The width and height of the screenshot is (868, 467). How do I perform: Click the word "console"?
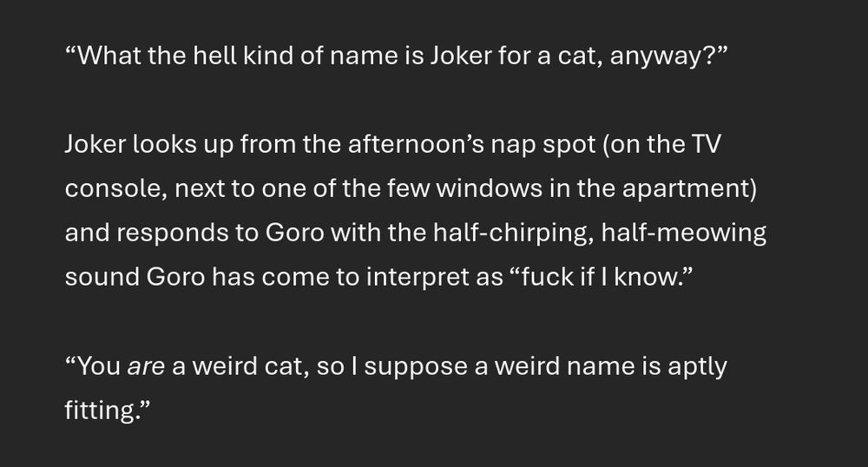pos(112,188)
